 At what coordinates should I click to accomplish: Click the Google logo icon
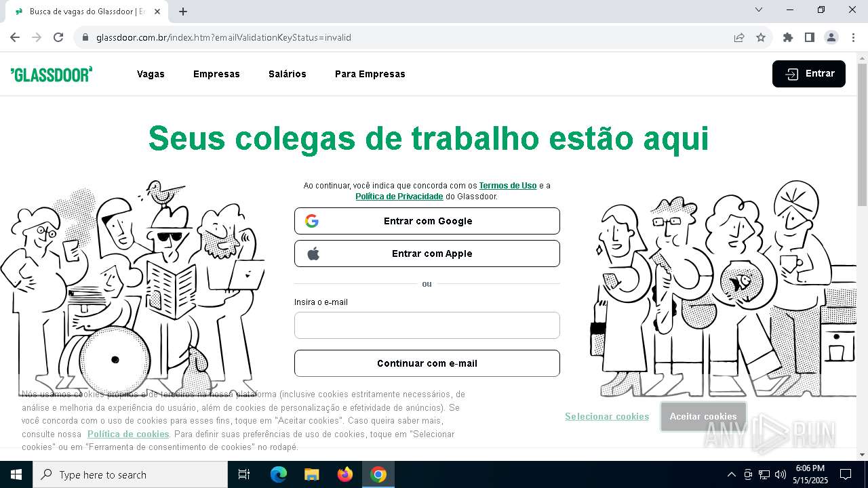pyautogui.click(x=312, y=221)
